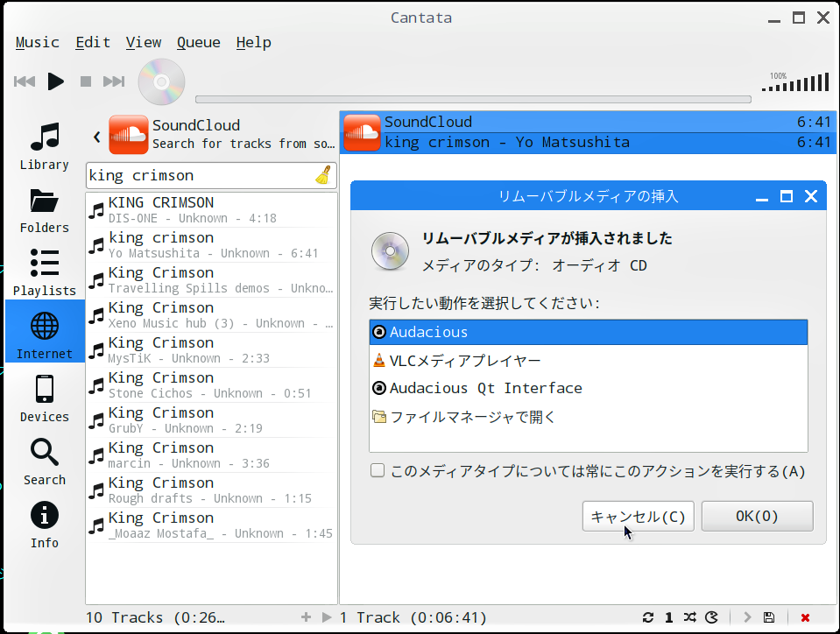Minimize the removable media dialog

click(x=762, y=198)
